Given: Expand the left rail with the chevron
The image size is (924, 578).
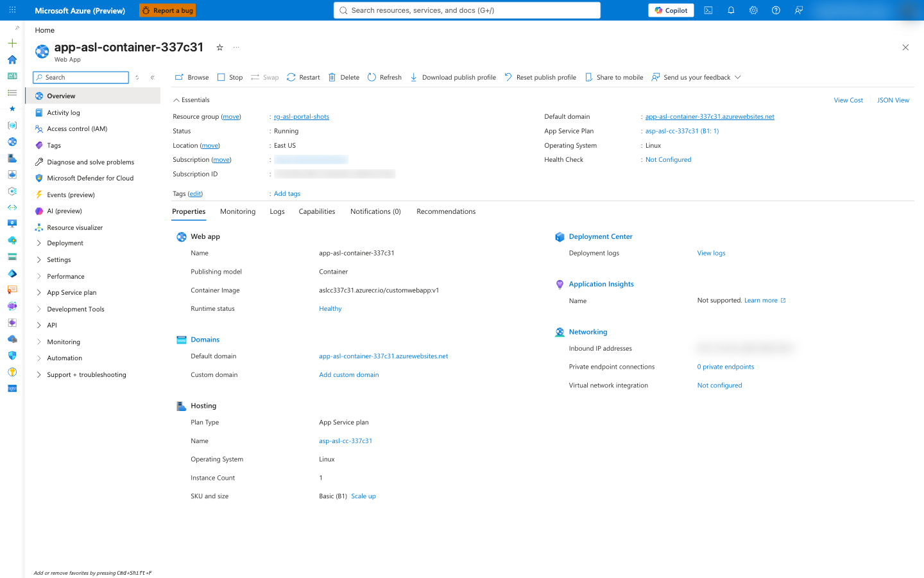Looking at the screenshot, I should click(x=17, y=28).
